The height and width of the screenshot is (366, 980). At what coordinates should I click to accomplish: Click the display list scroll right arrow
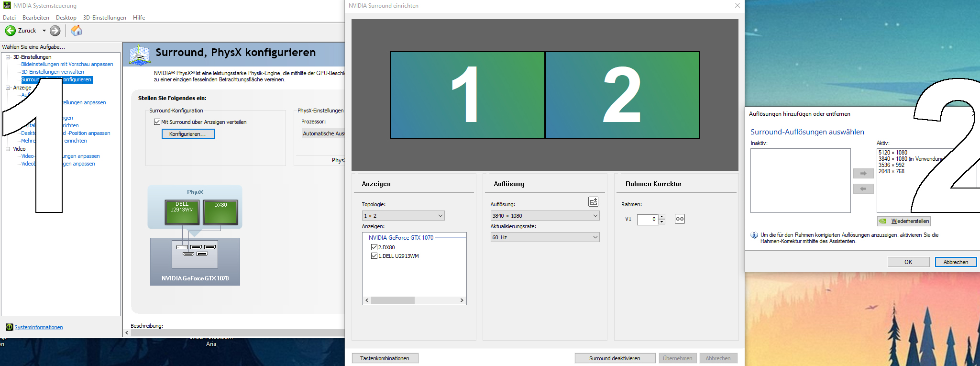[462, 300]
